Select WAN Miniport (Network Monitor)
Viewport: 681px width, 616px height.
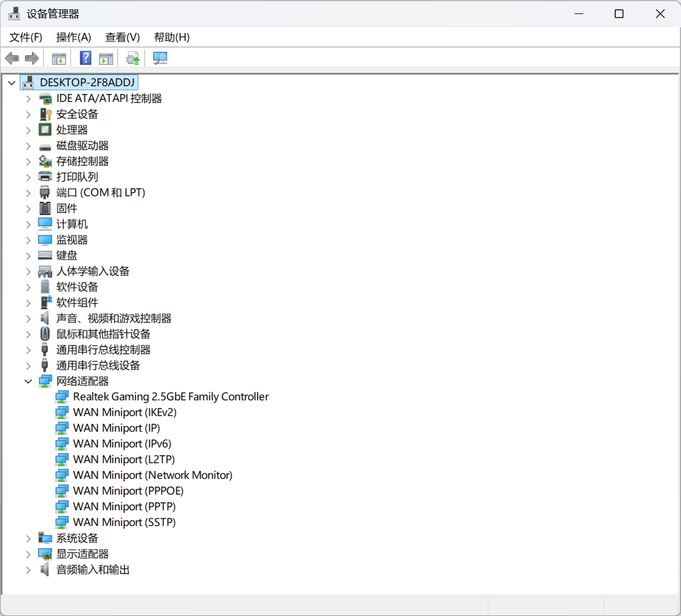click(x=152, y=475)
